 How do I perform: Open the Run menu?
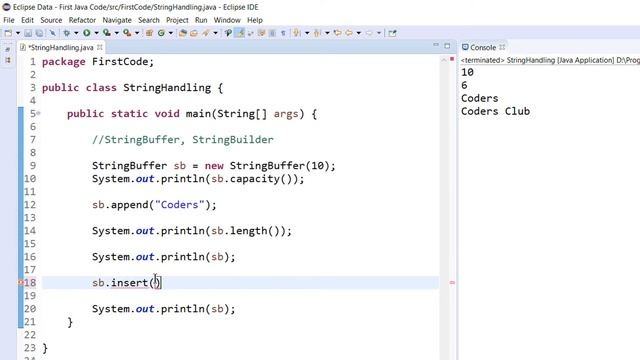pyautogui.click(x=201, y=20)
